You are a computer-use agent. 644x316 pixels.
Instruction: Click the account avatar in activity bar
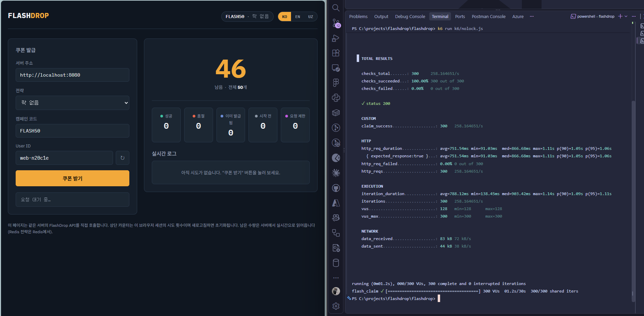[336, 291]
